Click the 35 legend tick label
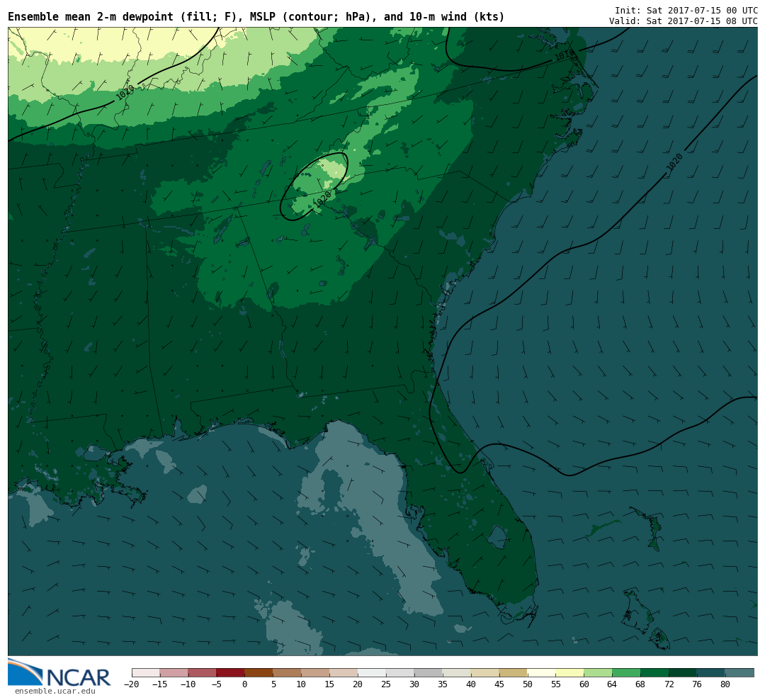765x700 pixels. 443,684
